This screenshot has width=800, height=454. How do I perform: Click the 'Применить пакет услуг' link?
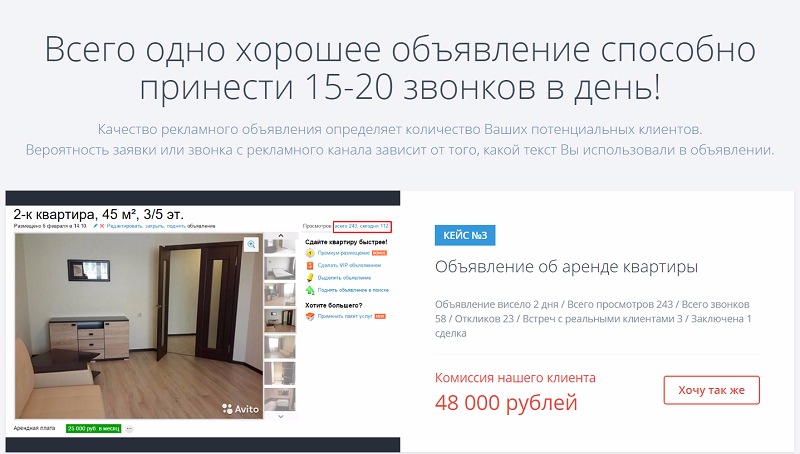click(345, 316)
